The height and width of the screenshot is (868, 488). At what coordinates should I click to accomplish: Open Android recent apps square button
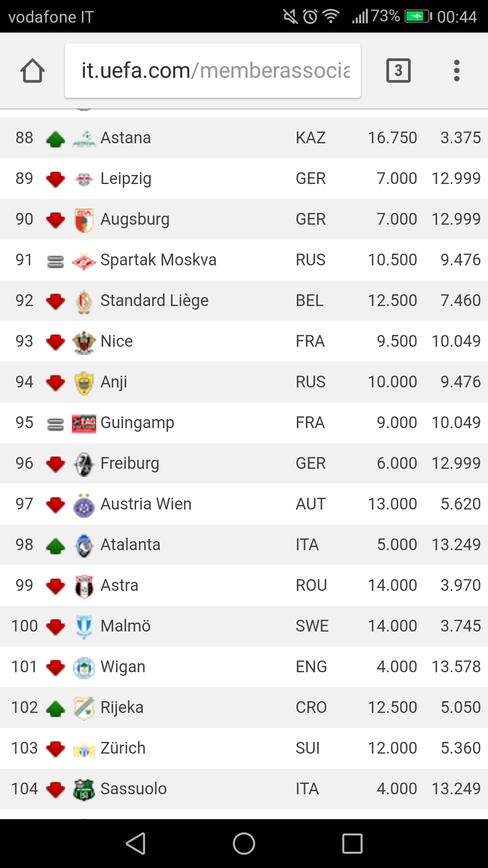pyautogui.click(x=352, y=844)
